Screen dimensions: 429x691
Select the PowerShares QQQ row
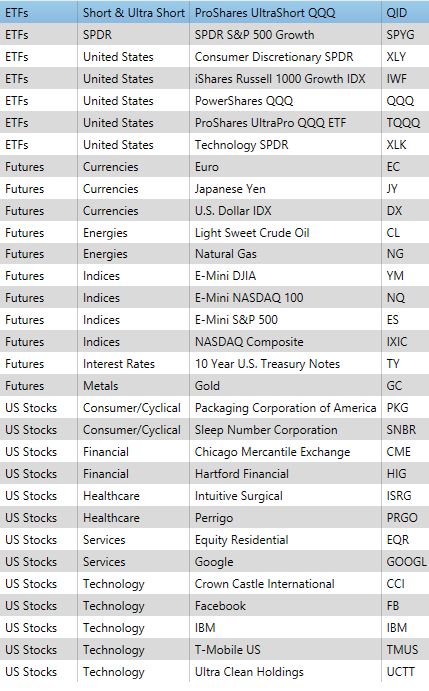pyautogui.click(x=214, y=100)
